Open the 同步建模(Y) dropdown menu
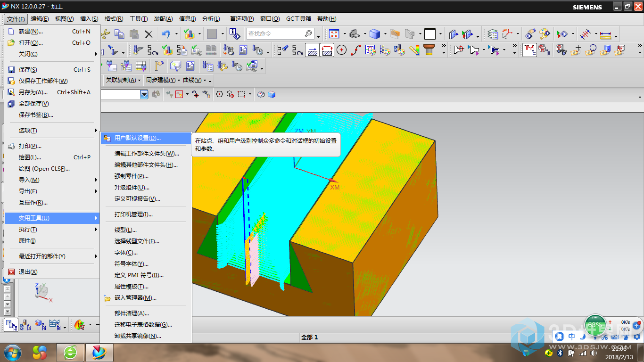The height and width of the screenshot is (362, 644). [163, 80]
